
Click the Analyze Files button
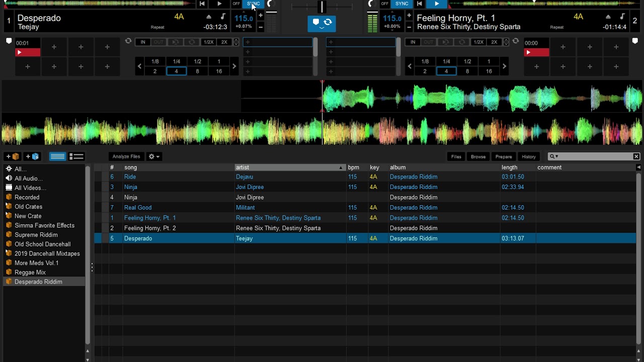pos(126,156)
